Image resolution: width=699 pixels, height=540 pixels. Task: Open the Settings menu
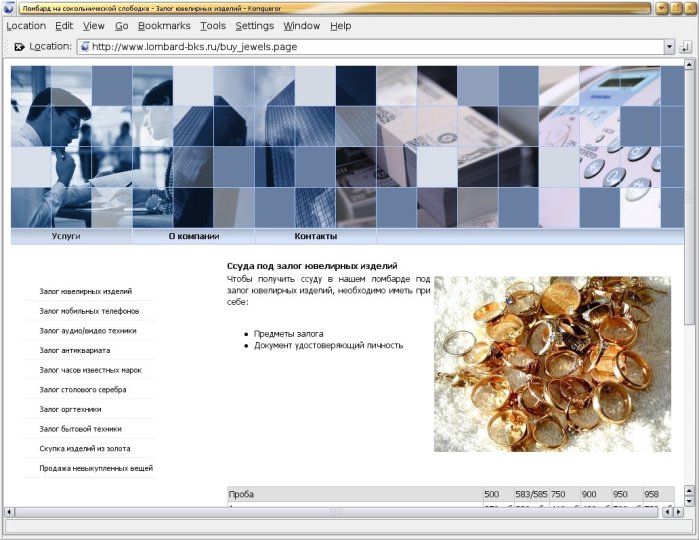coord(255,26)
